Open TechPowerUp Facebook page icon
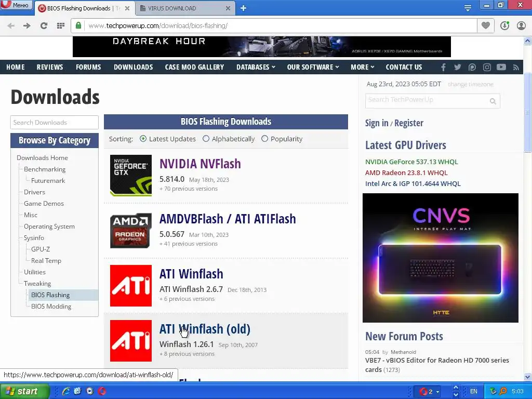This screenshot has height=399, width=532. (443, 67)
